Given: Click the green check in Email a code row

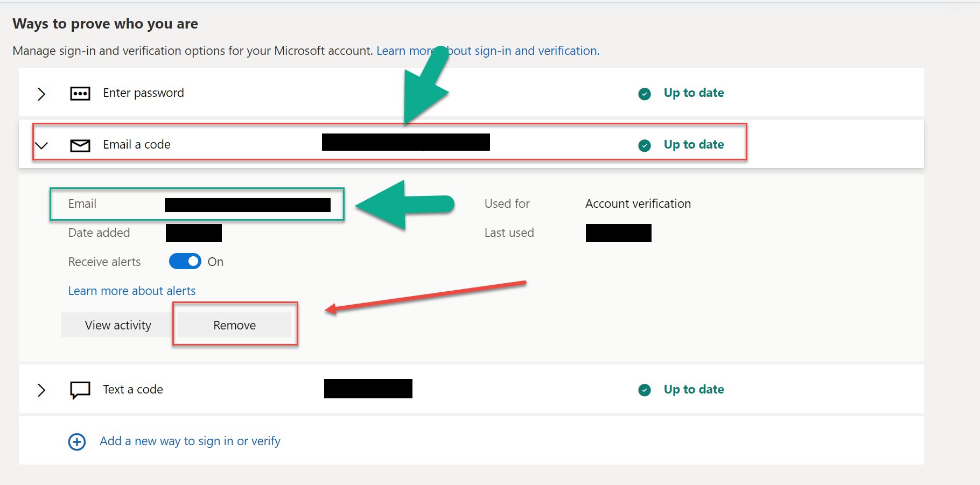Looking at the screenshot, I should [645, 145].
